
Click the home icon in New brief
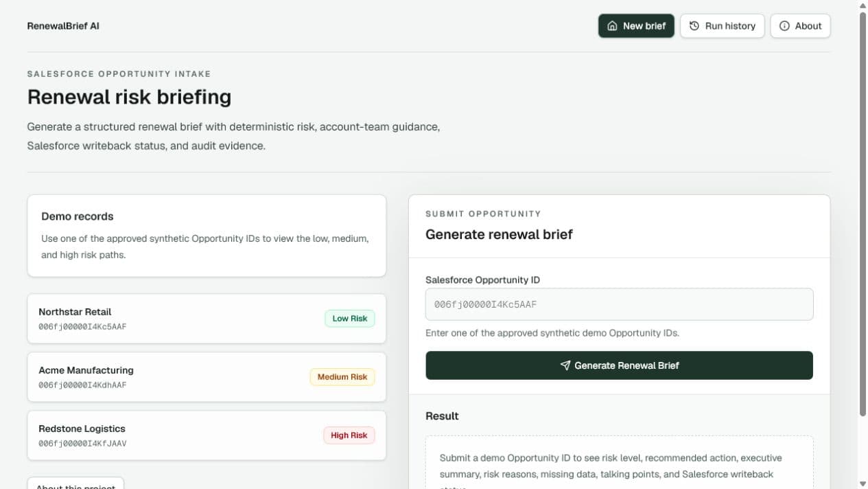[613, 26]
